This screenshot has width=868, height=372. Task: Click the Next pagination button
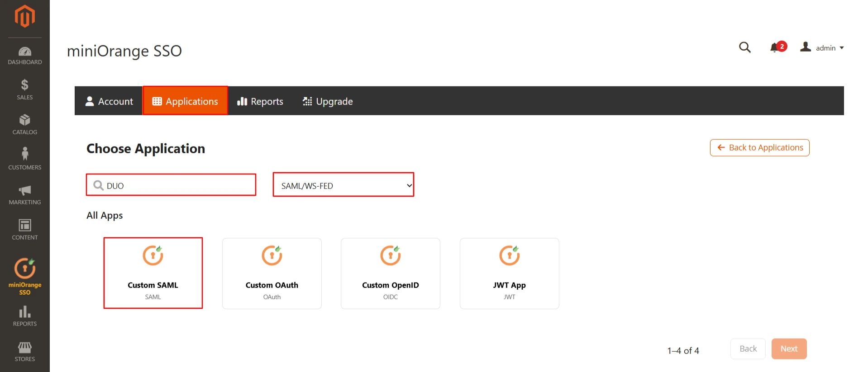pyautogui.click(x=789, y=349)
